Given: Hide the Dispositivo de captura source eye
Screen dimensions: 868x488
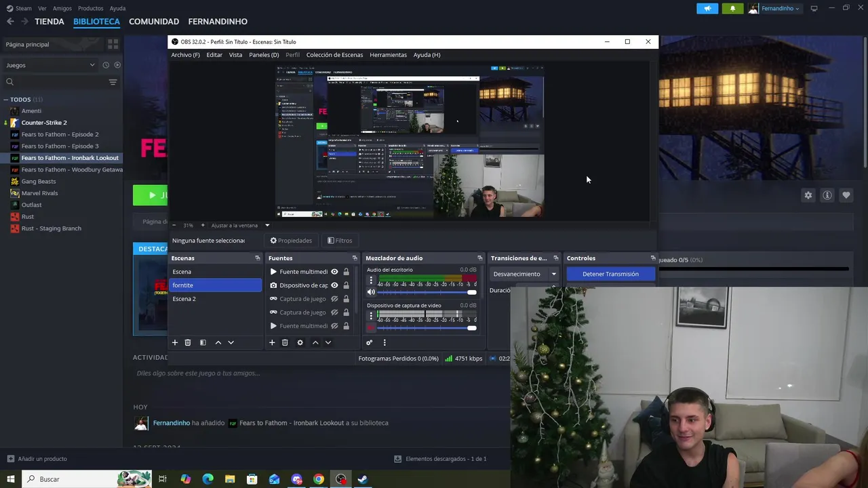Looking at the screenshot, I should 334,285.
